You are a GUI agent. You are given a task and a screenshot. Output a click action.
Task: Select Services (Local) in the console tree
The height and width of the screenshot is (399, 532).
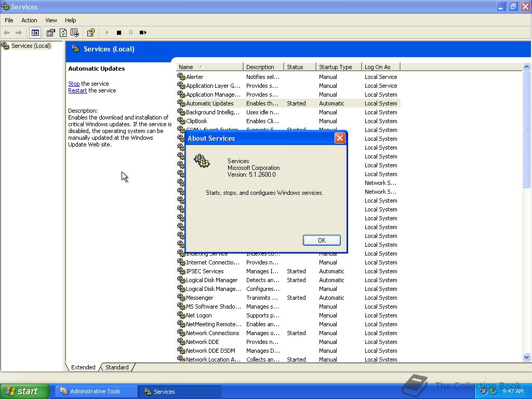31,46
